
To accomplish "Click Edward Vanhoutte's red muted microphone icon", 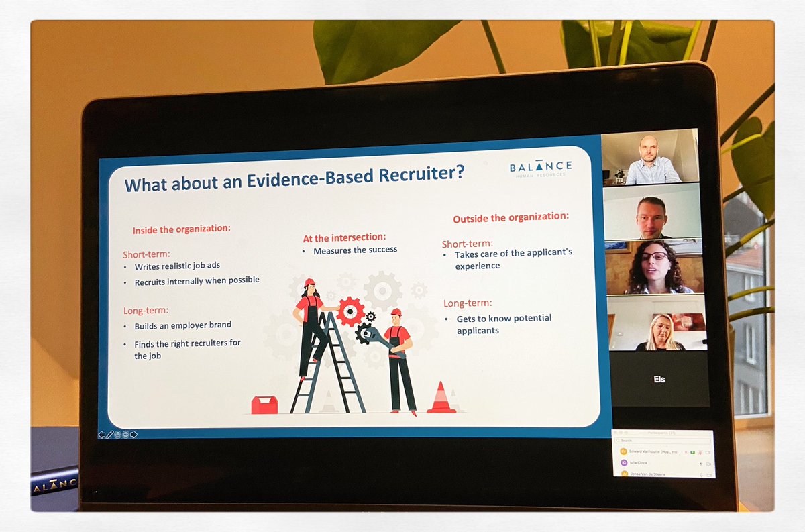I will click(700, 452).
